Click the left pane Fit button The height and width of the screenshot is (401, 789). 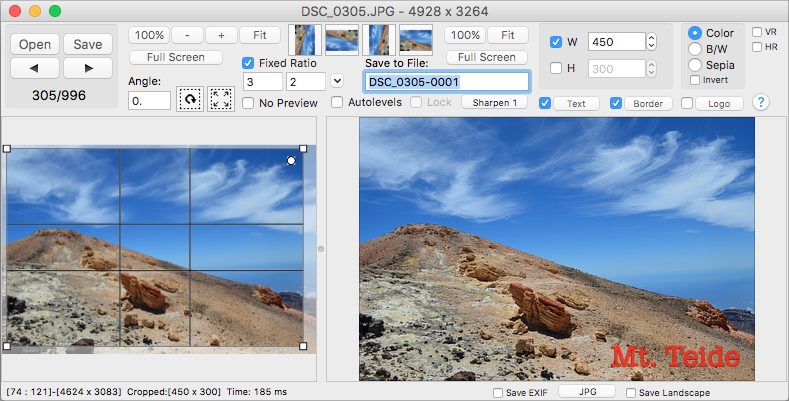click(260, 35)
